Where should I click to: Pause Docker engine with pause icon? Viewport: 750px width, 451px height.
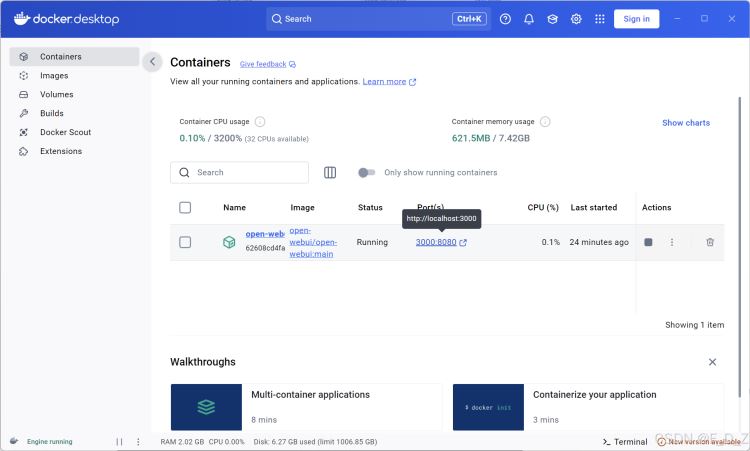(119, 441)
